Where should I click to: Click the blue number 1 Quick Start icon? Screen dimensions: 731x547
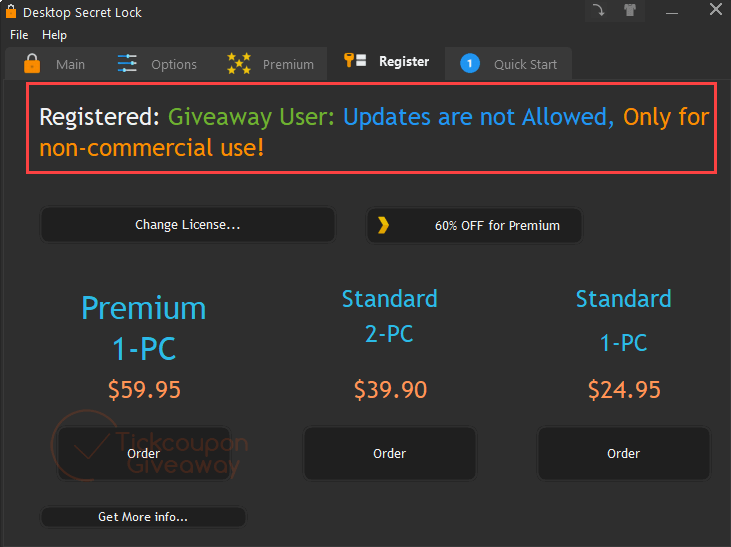(469, 63)
